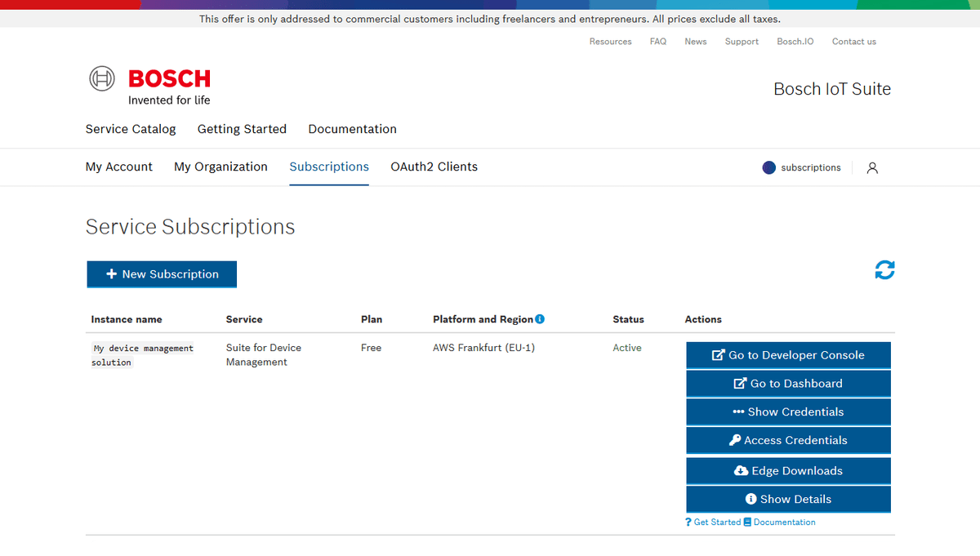This screenshot has width=980, height=556.
Task: Open Edge Downloads
Action: click(788, 471)
